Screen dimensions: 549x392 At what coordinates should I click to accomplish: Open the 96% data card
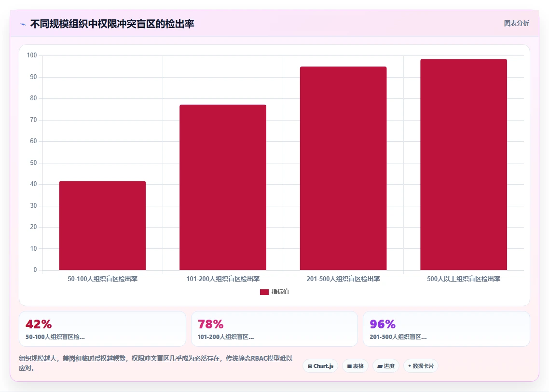[x=446, y=329]
